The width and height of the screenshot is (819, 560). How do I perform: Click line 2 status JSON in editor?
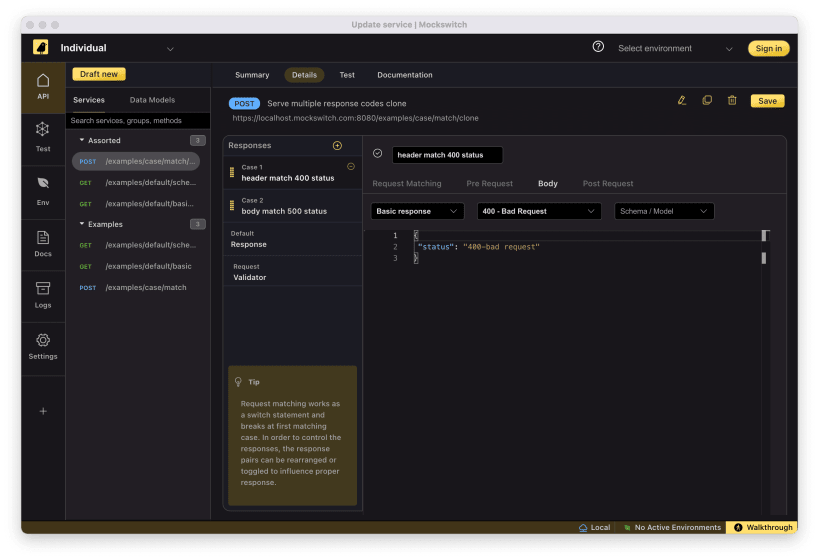point(478,247)
